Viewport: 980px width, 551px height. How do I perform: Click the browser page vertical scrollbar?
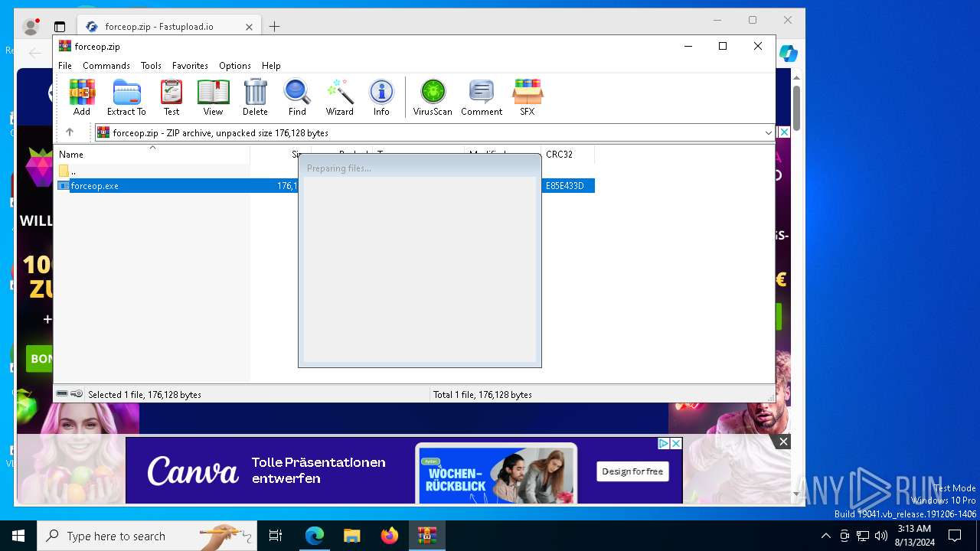click(796, 107)
